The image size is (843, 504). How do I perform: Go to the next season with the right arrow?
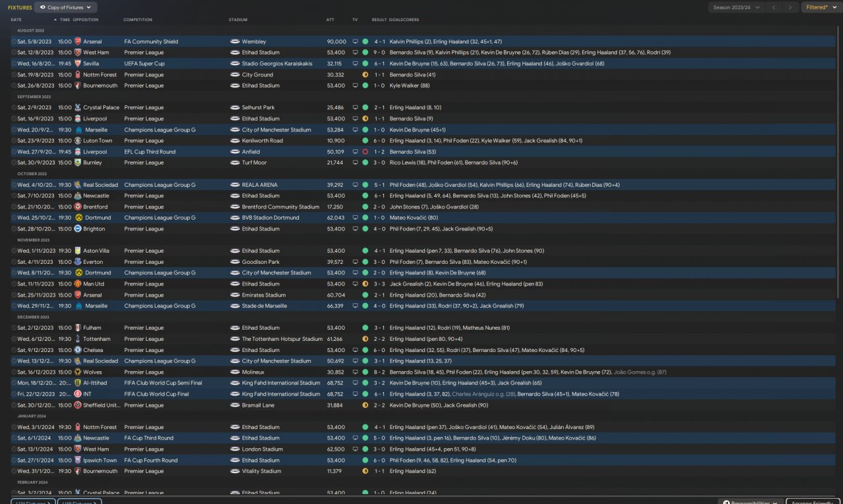792,7
